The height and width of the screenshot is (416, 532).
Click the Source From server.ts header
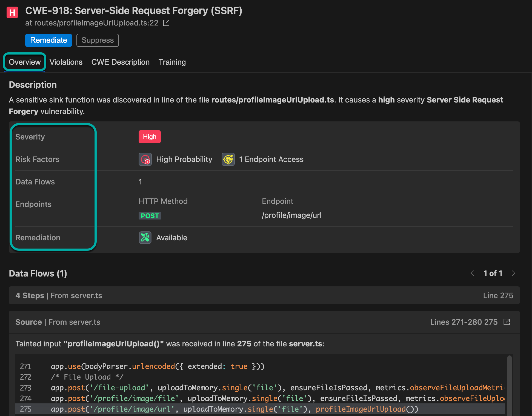point(58,322)
